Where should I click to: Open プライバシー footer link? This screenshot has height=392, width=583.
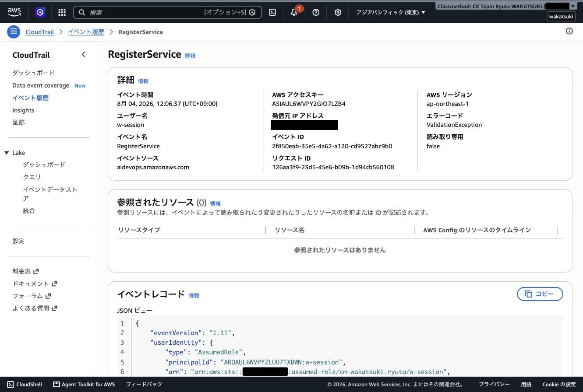point(494,384)
